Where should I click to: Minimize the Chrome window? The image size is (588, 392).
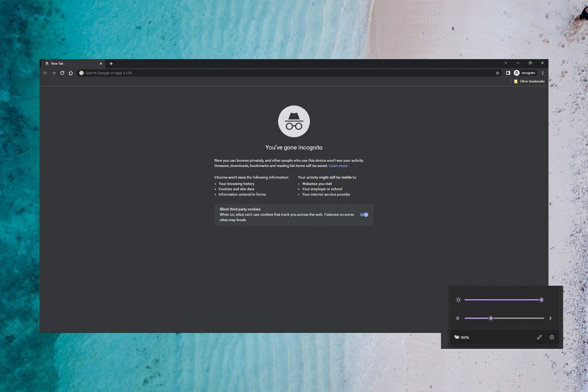coord(518,63)
